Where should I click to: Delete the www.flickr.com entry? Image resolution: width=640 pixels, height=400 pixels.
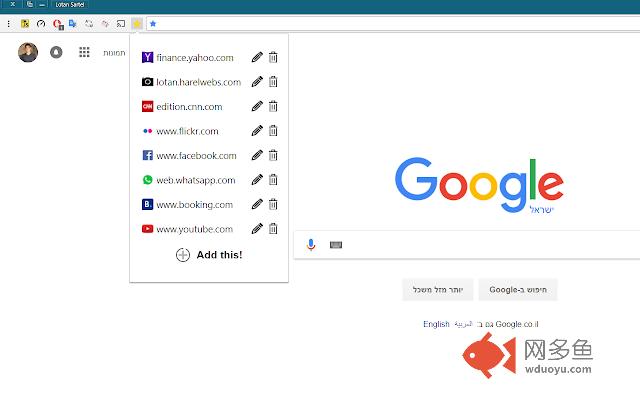[273, 131]
